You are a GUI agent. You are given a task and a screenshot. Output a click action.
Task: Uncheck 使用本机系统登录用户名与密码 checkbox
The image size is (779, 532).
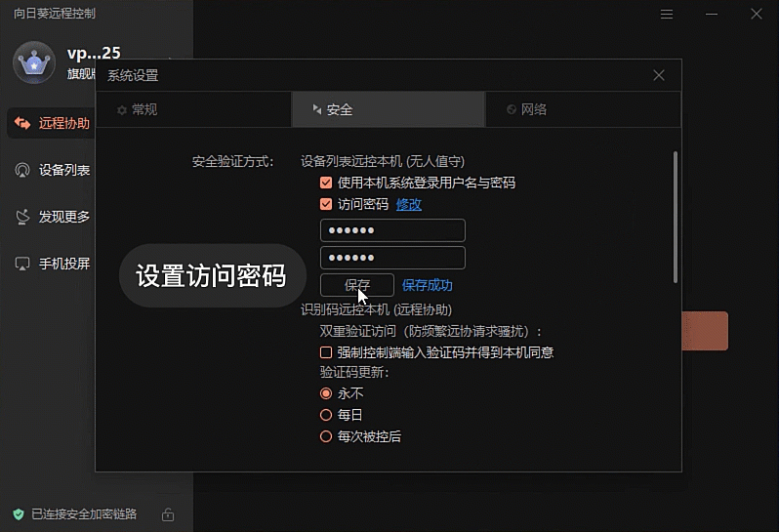click(x=326, y=183)
